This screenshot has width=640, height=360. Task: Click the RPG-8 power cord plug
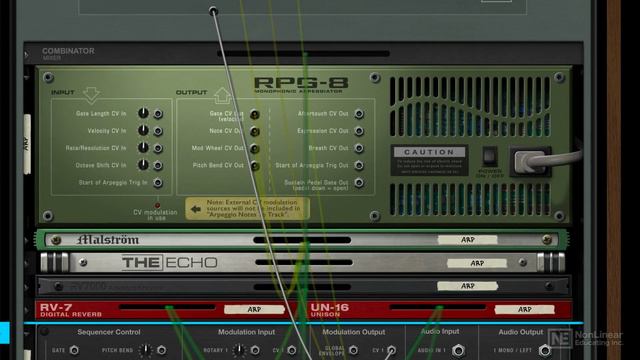(530, 162)
